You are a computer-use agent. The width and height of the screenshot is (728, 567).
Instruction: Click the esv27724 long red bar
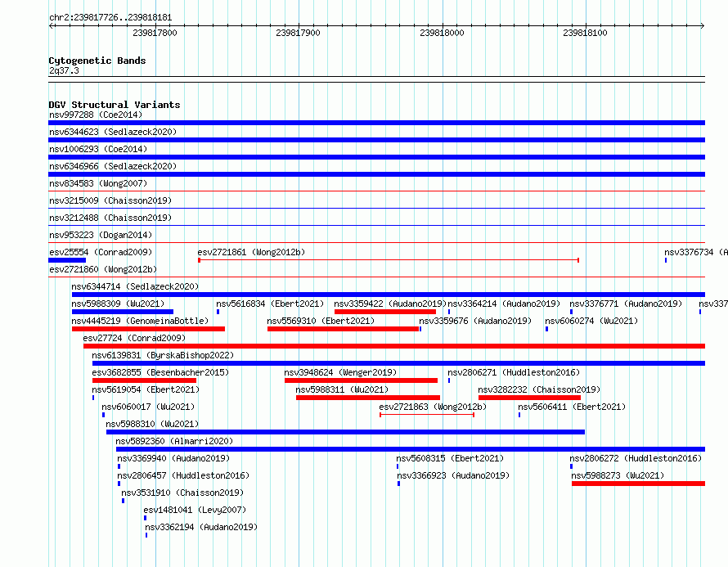(394, 346)
